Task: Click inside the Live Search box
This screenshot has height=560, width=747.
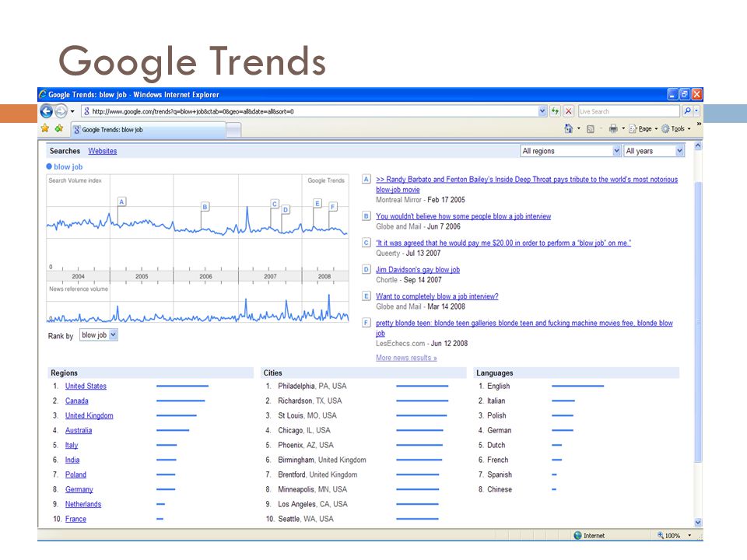Action: point(629,111)
